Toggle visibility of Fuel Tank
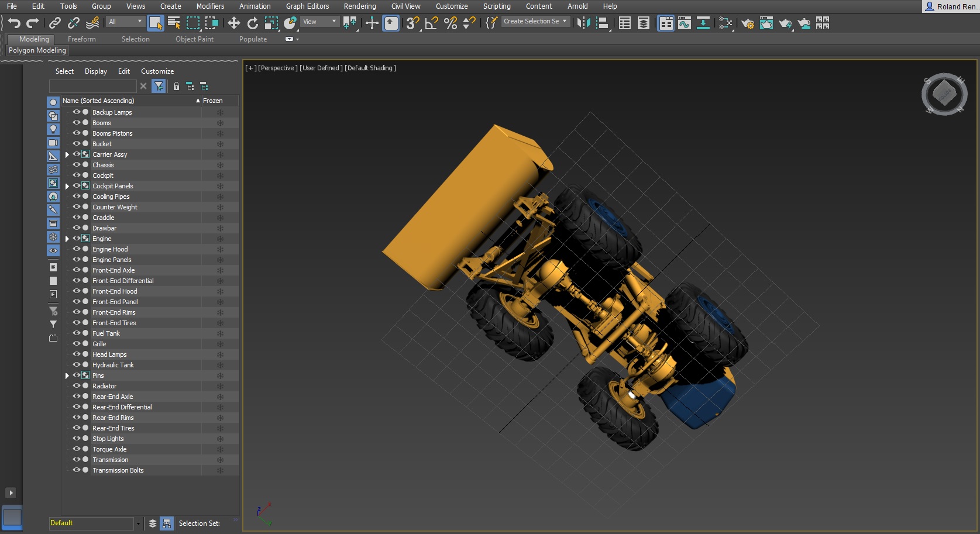 click(x=76, y=333)
